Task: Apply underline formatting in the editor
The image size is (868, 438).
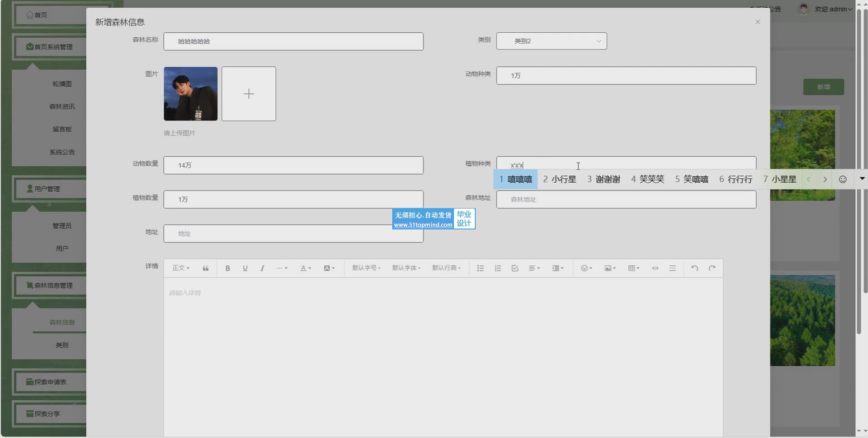Action: (x=245, y=268)
